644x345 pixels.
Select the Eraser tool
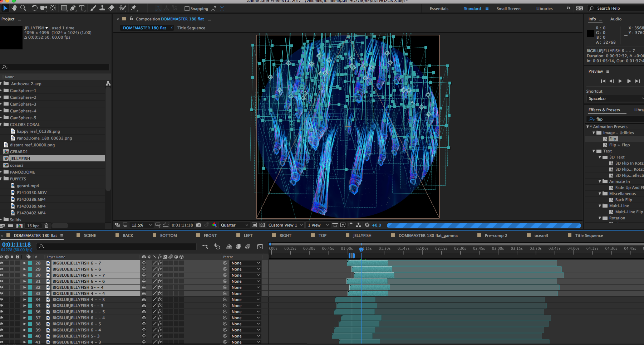pyautogui.click(x=111, y=8)
